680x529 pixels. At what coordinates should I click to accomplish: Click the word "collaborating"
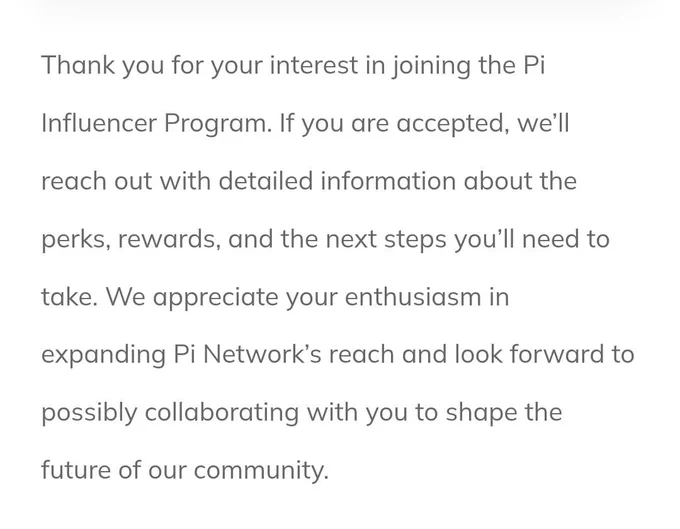(x=222, y=414)
